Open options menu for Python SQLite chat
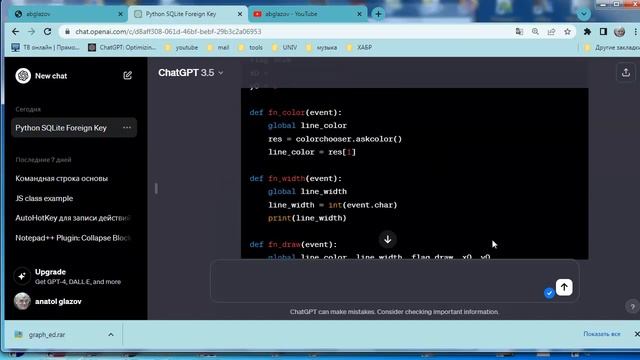Image resolution: width=640 pixels, height=360 pixels. tap(127, 128)
